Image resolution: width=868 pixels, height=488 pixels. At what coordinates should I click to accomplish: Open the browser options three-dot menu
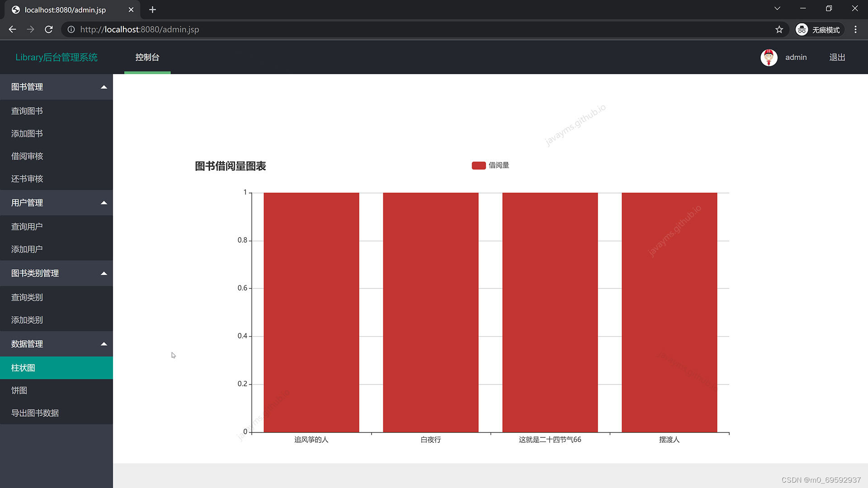point(855,29)
